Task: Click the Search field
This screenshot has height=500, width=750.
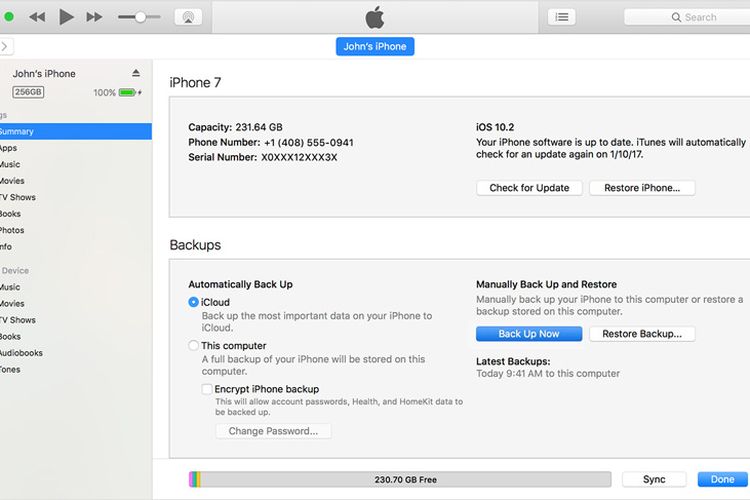Action: (x=687, y=17)
